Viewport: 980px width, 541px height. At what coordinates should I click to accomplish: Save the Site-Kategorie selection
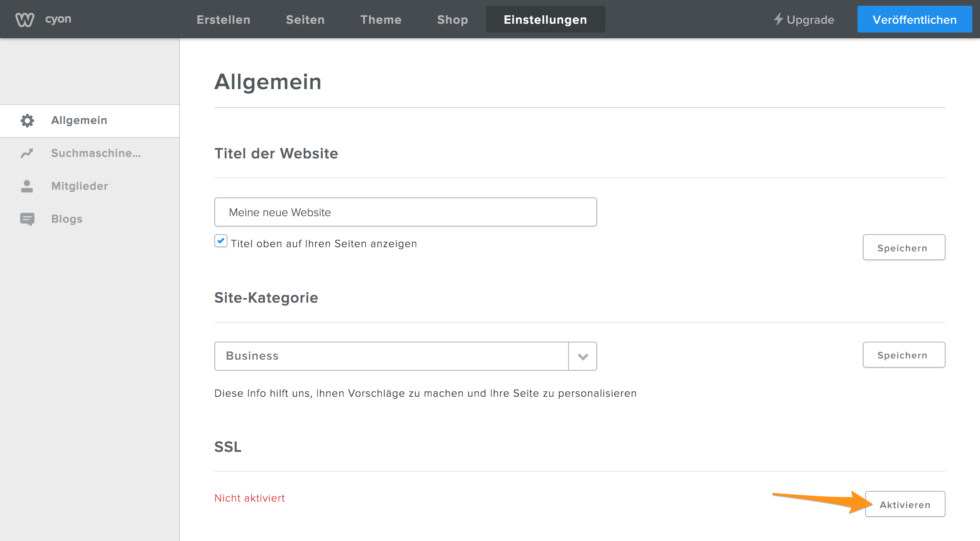[x=904, y=354]
